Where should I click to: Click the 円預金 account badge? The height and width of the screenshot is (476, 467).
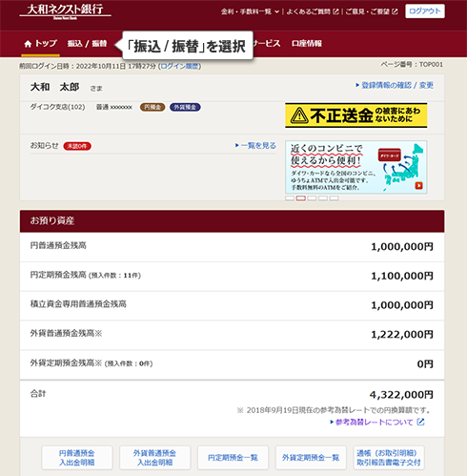coord(152,107)
